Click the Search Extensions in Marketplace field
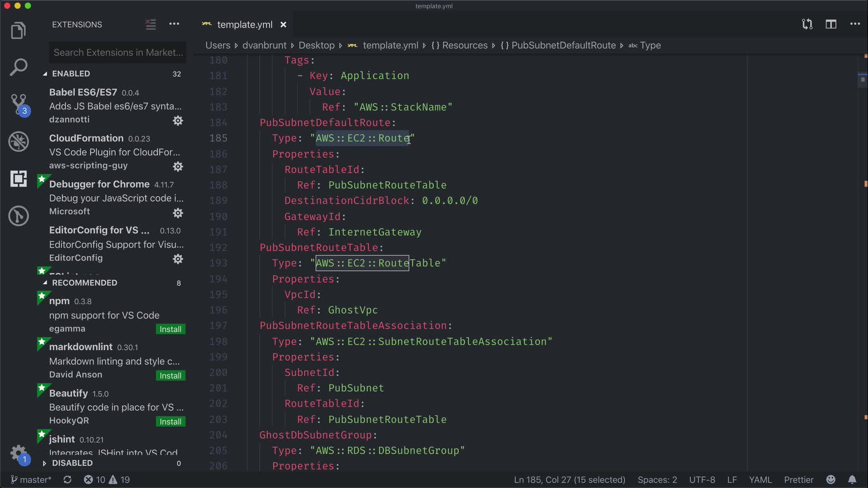 [118, 53]
